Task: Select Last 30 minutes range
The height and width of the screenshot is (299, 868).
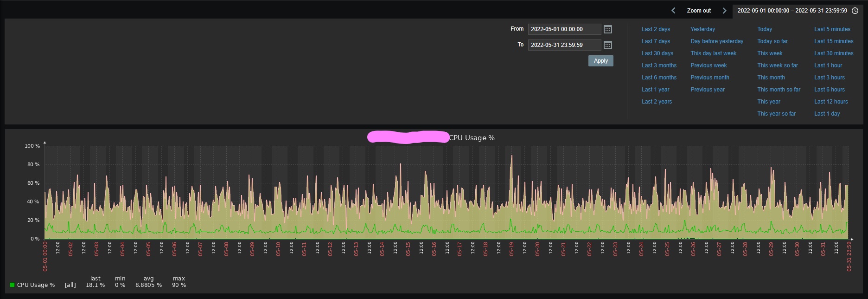Action: [x=834, y=53]
